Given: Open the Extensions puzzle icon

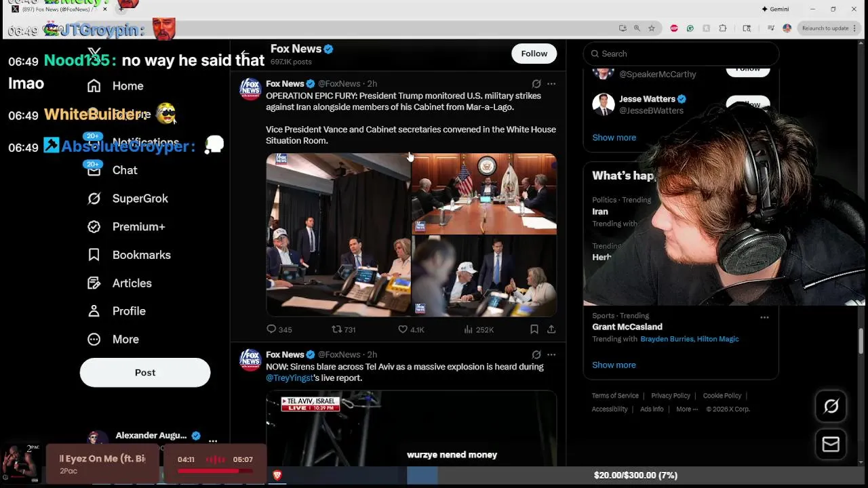Looking at the screenshot, I should [x=723, y=28].
